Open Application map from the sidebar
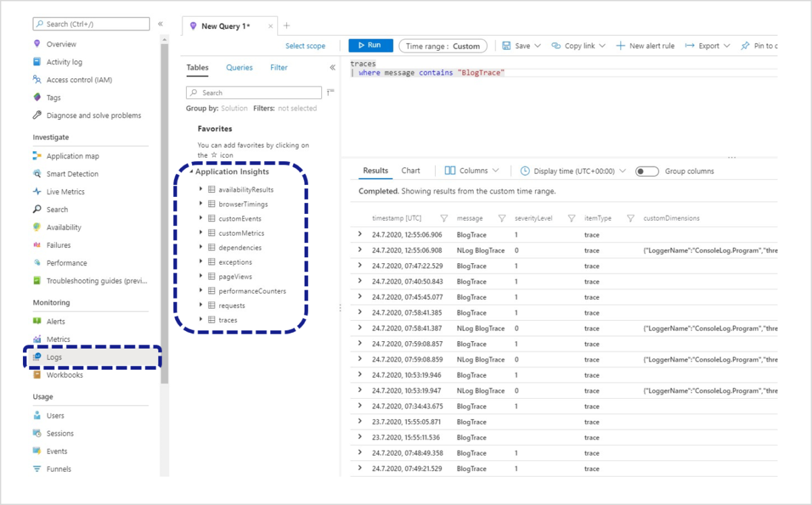This screenshot has width=812, height=505. point(72,156)
